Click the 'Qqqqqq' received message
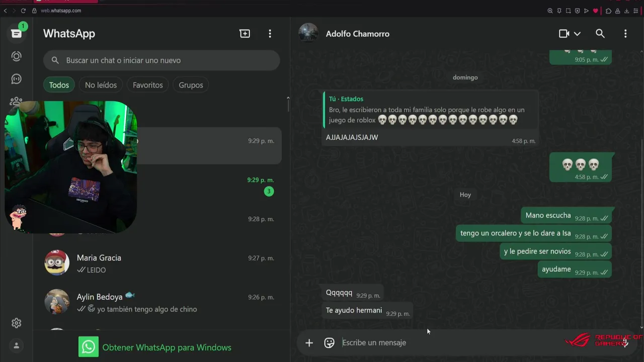 coord(352,293)
